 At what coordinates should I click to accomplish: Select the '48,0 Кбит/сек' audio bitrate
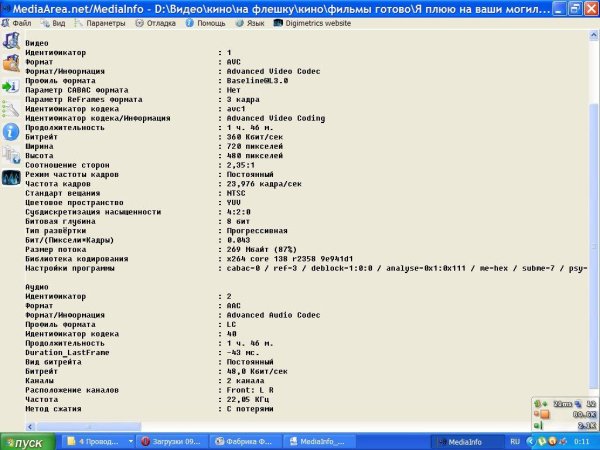point(257,371)
